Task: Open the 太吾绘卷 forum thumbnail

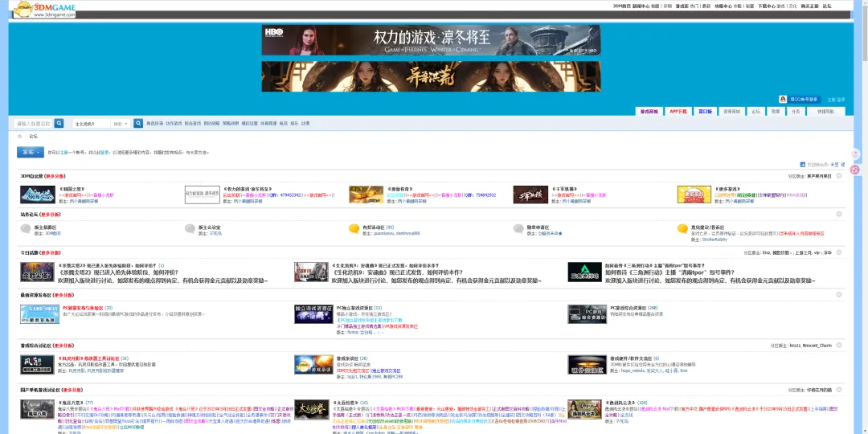Action: (312, 409)
